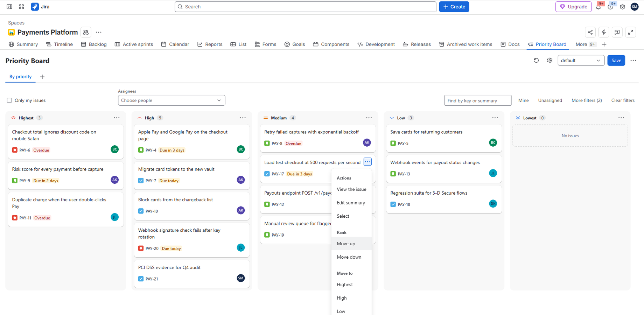Open notifications bell icon

(598, 7)
